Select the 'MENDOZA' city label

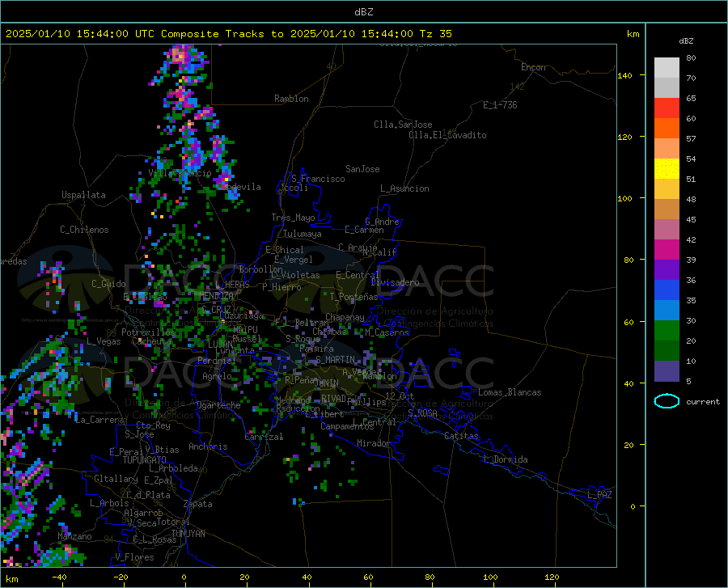(216, 296)
